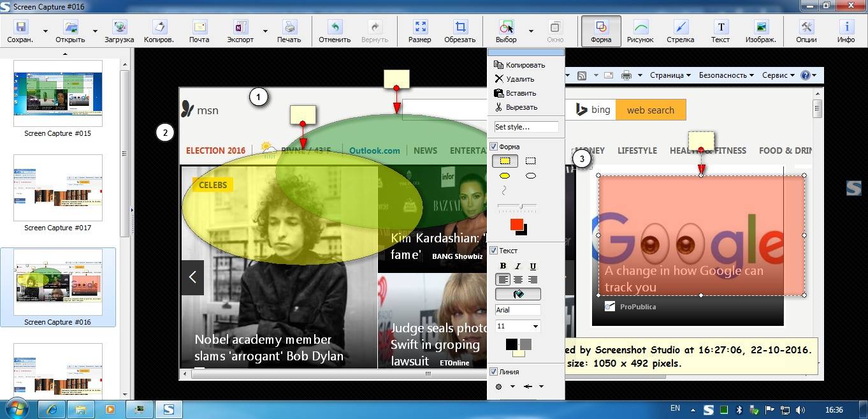
Task: Choose Копировать in the shape menu
Action: tap(520, 65)
